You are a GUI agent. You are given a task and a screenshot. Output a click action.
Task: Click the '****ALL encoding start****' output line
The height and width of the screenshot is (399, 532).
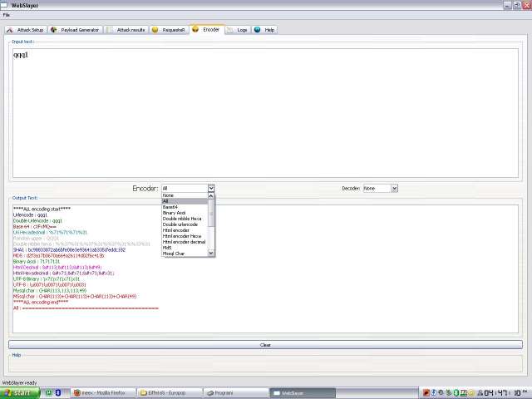pos(42,209)
